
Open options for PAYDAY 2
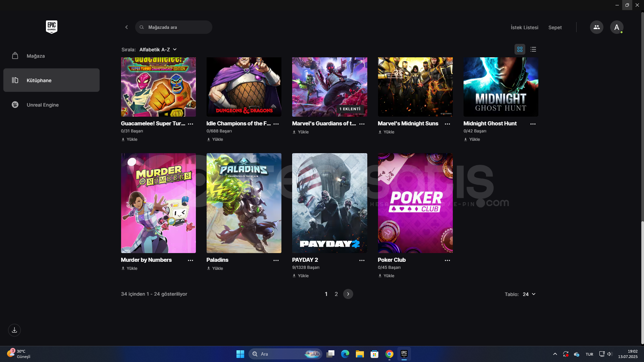coord(362,260)
